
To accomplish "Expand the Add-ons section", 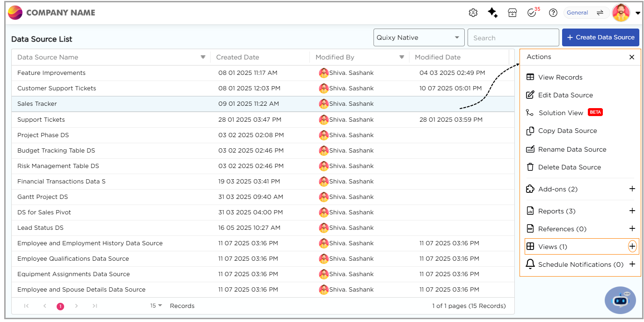I will [x=632, y=189].
